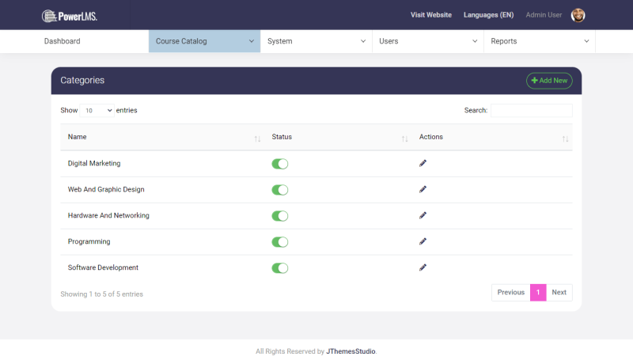The width and height of the screenshot is (633, 364).
Task: Expand the Reports menu
Action: tap(540, 41)
